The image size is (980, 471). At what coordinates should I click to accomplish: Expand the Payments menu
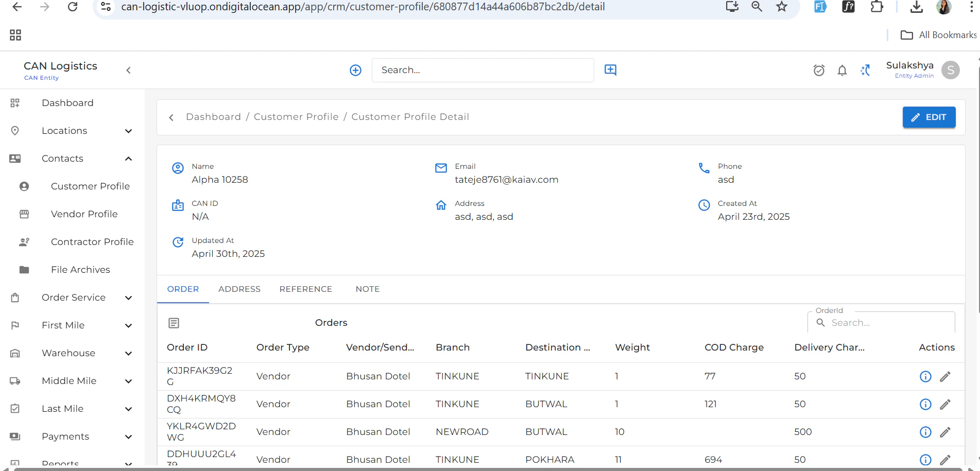point(72,437)
